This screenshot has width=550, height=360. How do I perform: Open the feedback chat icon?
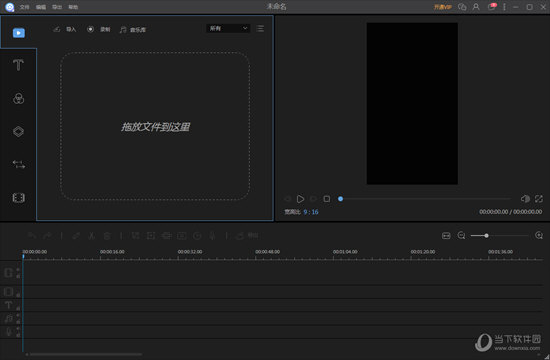462,7
